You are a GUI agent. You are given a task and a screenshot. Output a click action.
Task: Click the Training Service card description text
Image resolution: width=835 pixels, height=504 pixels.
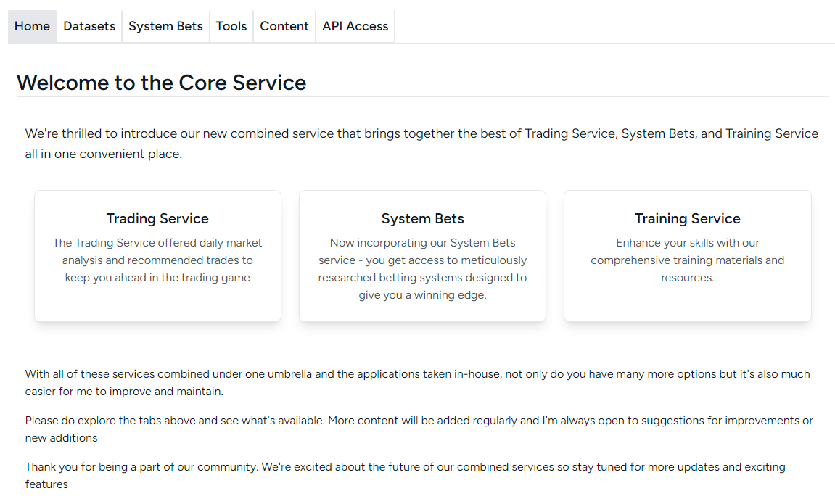pos(687,260)
